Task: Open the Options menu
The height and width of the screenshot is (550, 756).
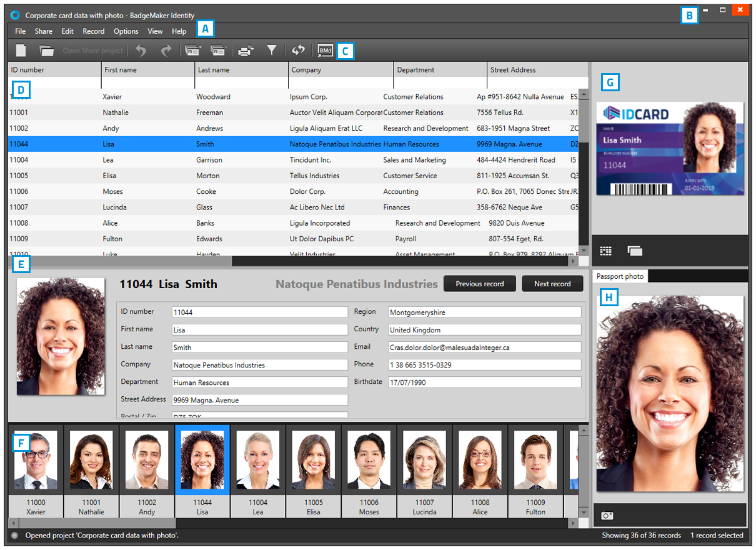Action: point(126,31)
